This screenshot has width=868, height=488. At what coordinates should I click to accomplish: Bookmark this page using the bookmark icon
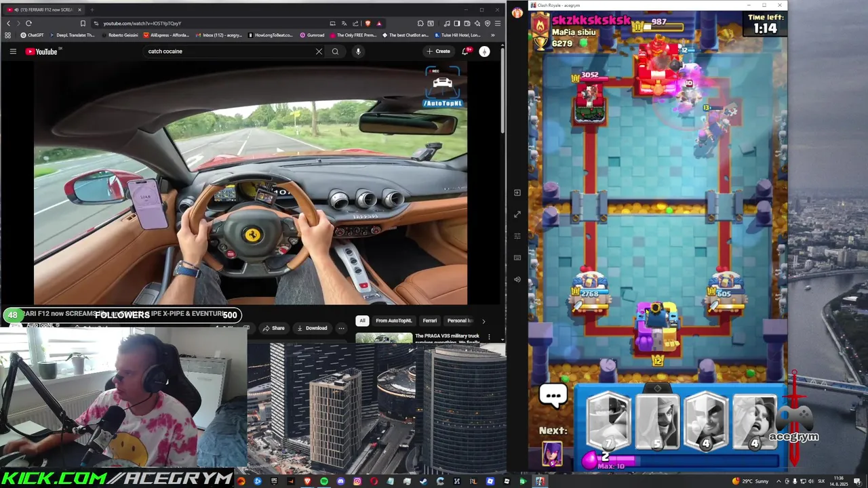(83, 23)
